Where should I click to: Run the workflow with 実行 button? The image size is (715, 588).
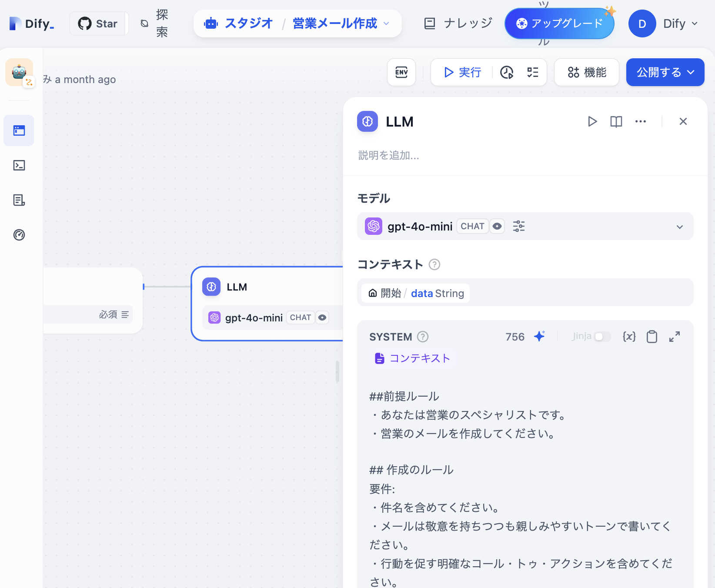coord(462,72)
